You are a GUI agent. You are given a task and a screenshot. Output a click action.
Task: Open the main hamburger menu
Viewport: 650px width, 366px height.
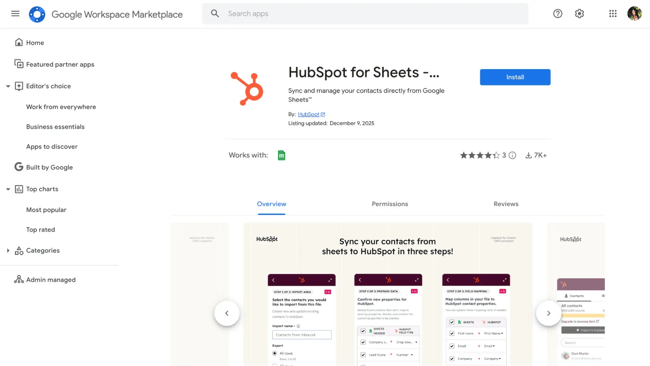coord(15,14)
